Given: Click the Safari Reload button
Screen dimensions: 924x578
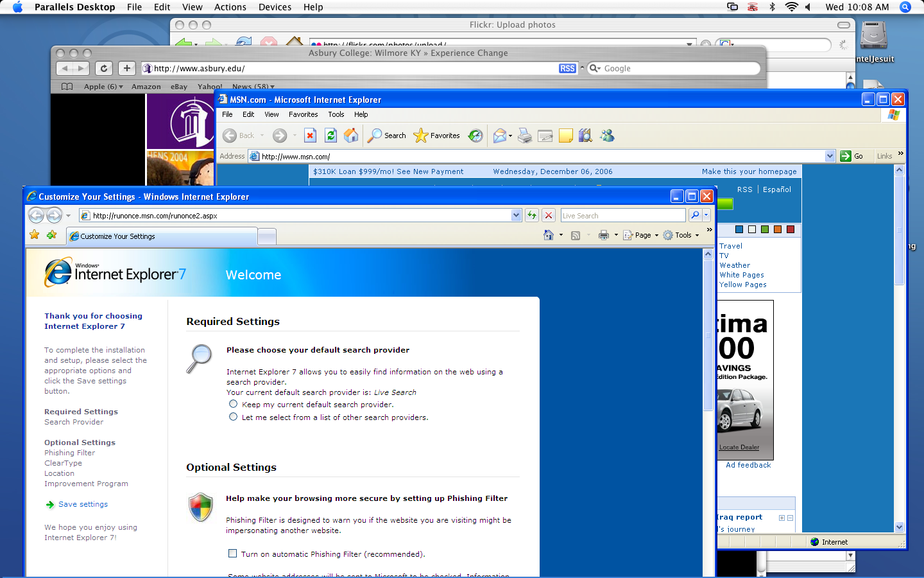Looking at the screenshot, I should click(x=104, y=68).
